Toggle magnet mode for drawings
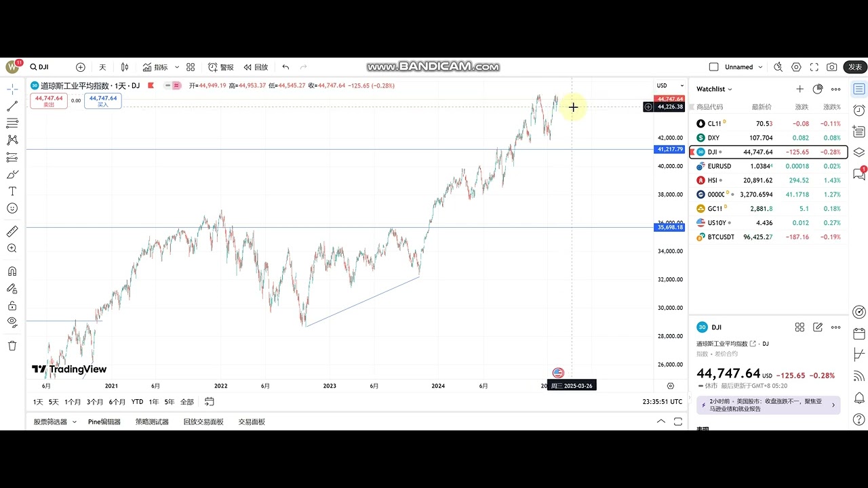The width and height of the screenshot is (868, 488). pyautogui.click(x=12, y=271)
